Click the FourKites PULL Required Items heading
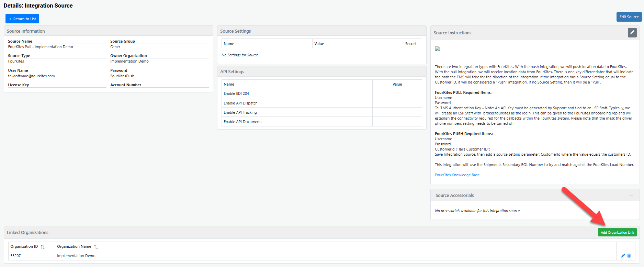 [463, 92]
